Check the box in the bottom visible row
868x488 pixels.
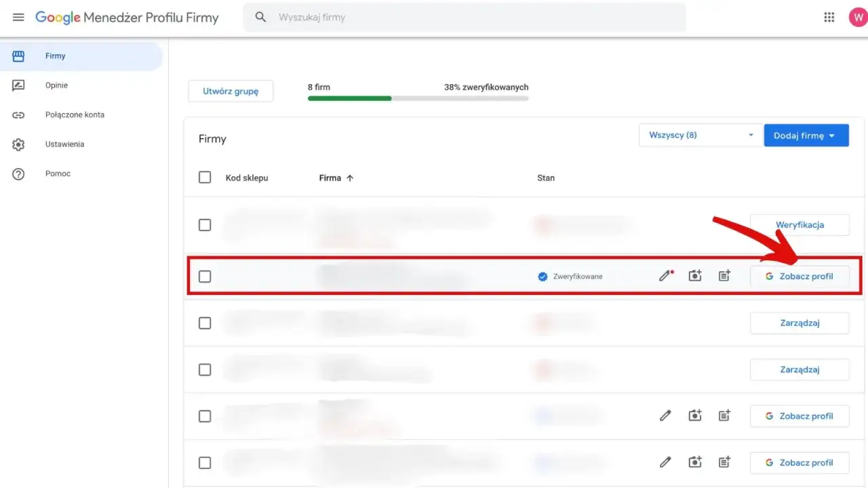[205, 463]
